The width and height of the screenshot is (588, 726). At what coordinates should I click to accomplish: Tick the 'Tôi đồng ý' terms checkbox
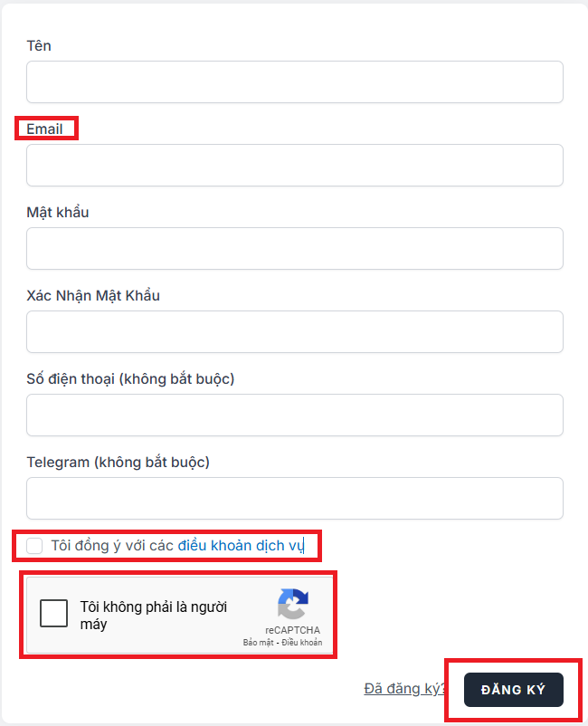[34, 546]
